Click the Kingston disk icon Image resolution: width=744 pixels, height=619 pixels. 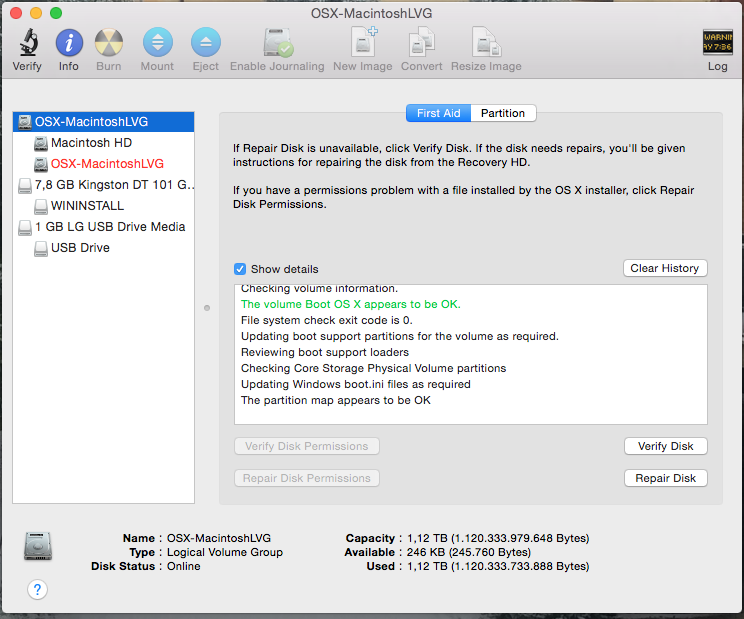pos(25,185)
